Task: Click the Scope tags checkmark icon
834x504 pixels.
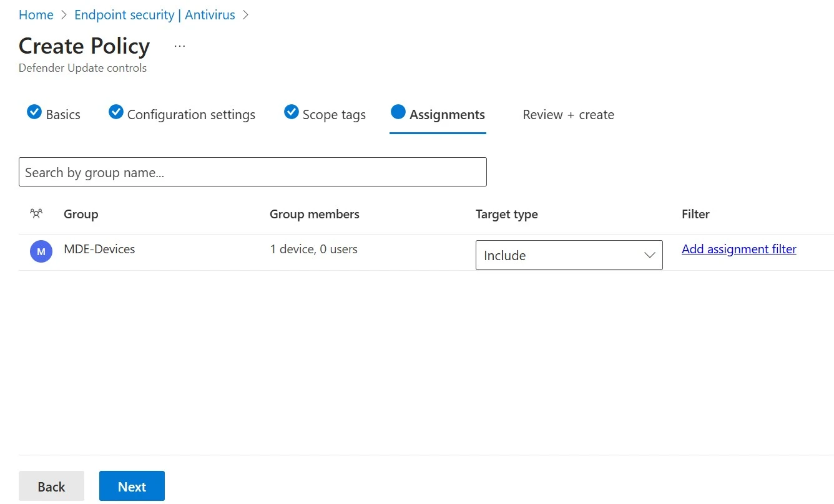Action: coord(292,112)
